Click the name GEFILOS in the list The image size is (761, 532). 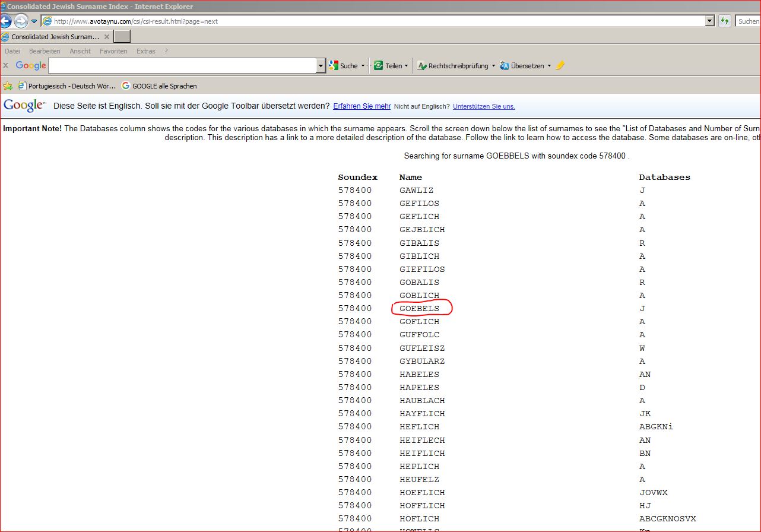420,204
